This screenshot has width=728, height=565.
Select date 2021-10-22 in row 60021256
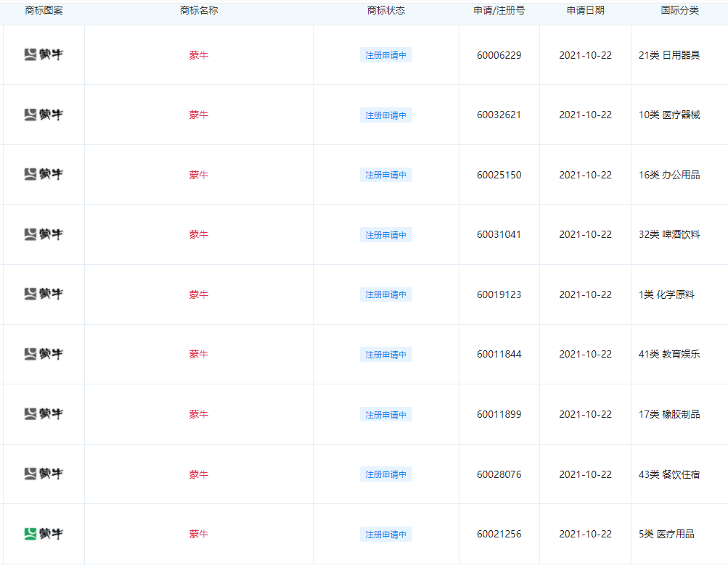coord(586,534)
